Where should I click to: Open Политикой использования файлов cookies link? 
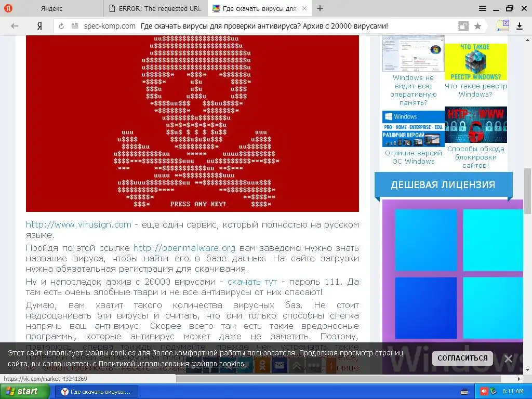tap(171, 364)
